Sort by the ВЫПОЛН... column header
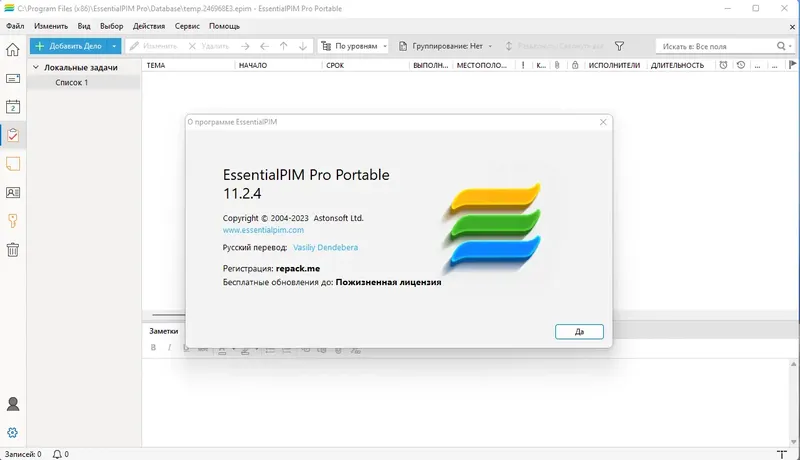The image size is (800, 460). point(431,65)
